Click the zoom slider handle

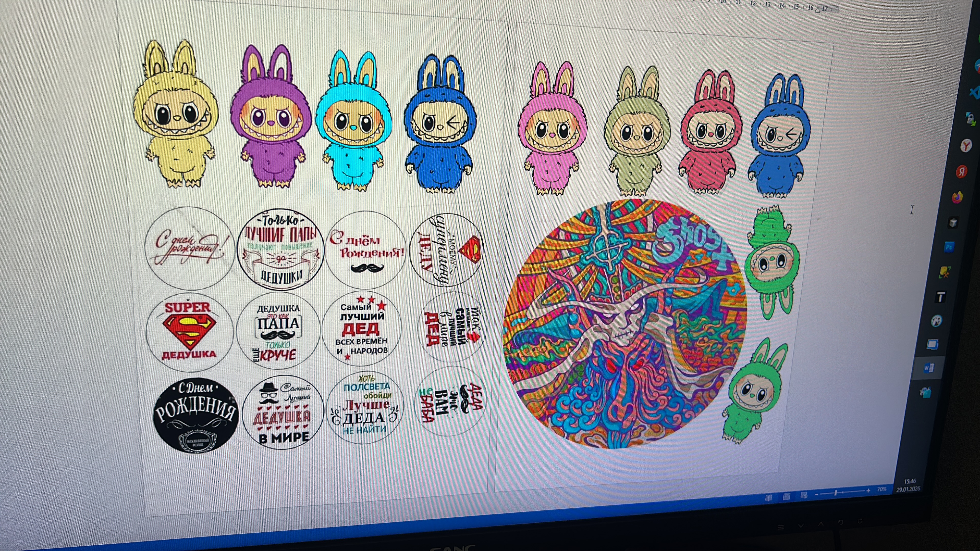click(836, 493)
